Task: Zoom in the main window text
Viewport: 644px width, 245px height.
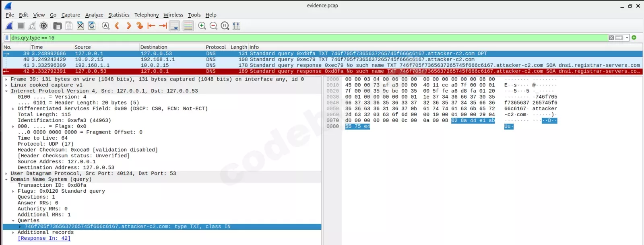Action: (202, 26)
